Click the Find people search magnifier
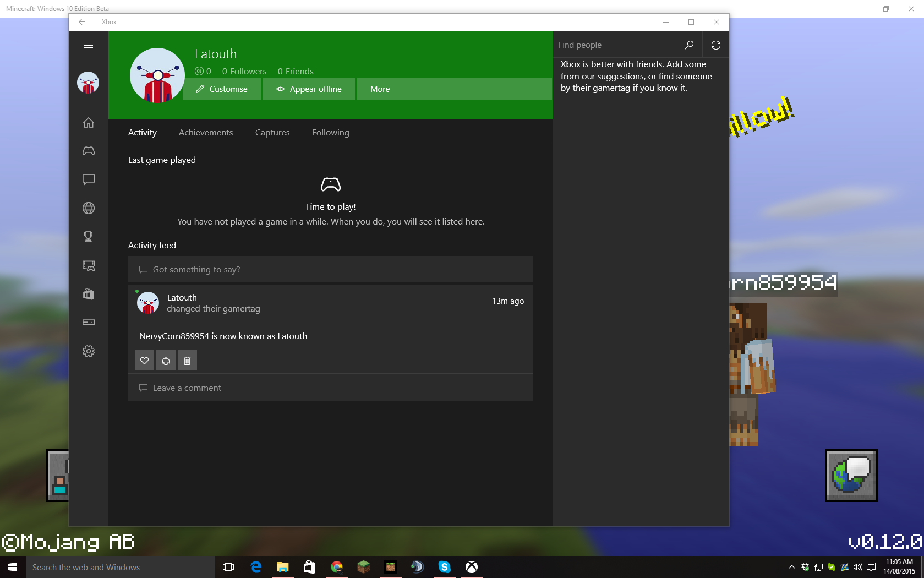924x578 pixels. pyautogui.click(x=689, y=45)
